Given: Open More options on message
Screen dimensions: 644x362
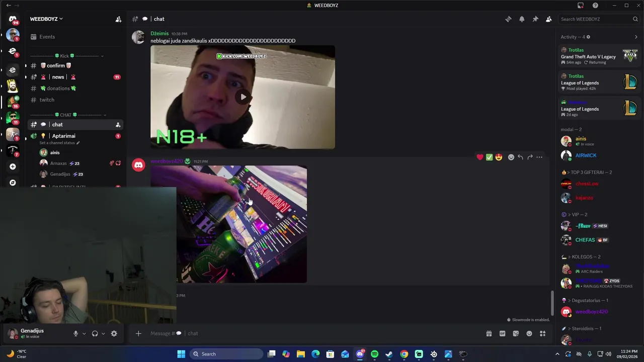Looking at the screenshot, I should (x=539, y=157).
